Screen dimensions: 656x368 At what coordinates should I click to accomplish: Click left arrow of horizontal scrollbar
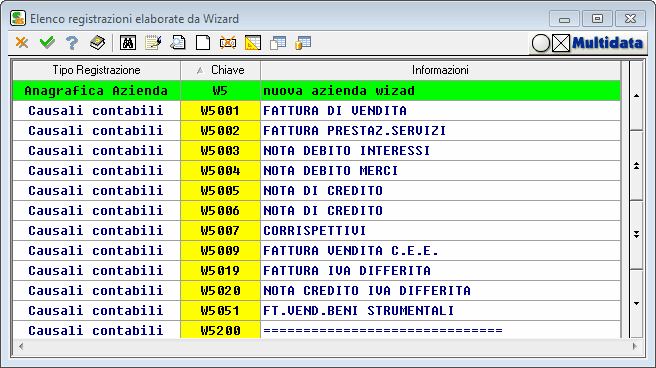(21, 346)
